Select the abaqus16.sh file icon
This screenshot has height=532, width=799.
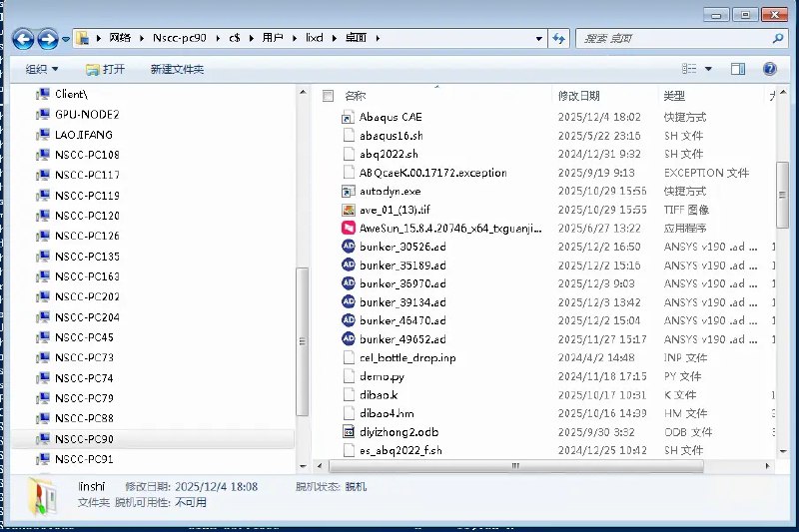(349, 136)
